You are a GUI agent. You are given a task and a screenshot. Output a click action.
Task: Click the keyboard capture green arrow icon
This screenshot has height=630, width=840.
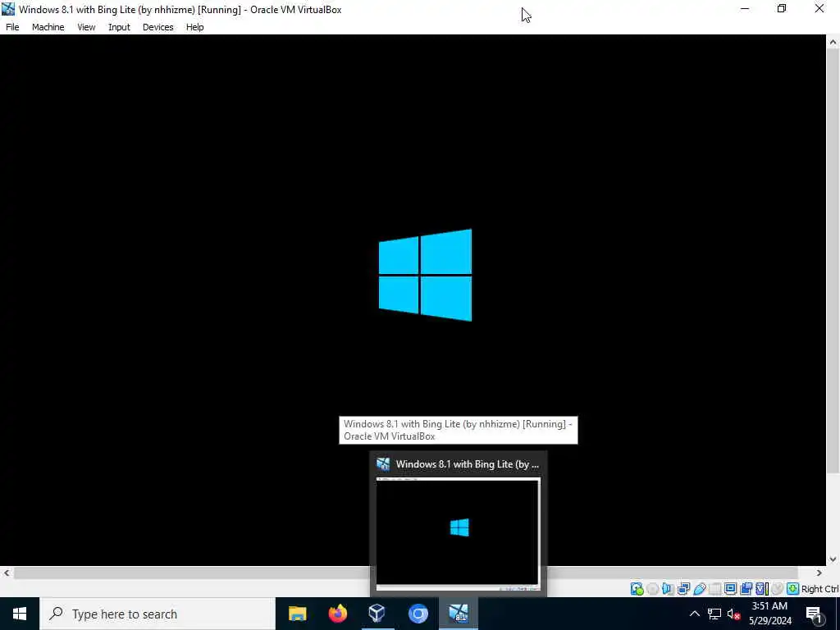tap(793, 589)
